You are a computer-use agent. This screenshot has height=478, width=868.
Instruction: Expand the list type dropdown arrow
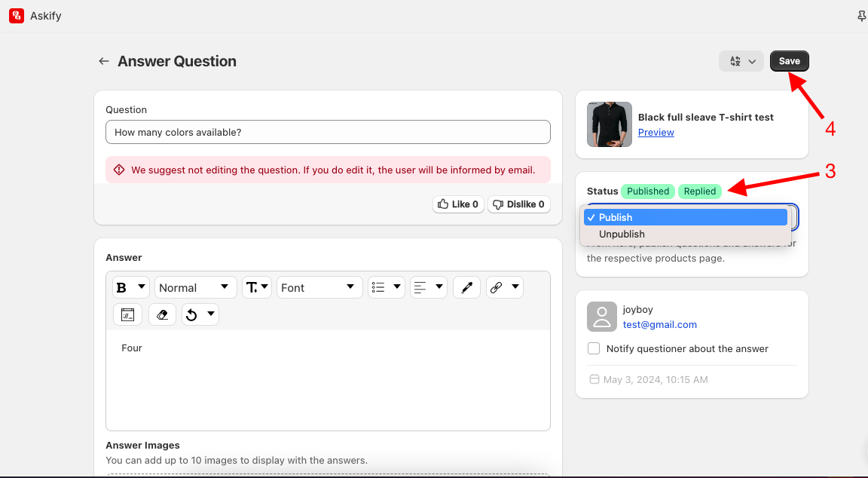pyautogui.click(x=396, y=287)
